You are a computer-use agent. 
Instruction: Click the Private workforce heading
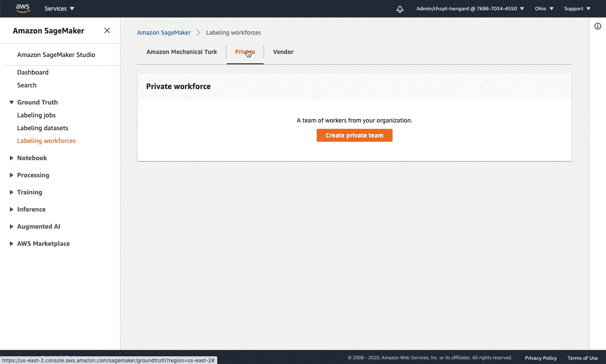(x=178, y=86)
